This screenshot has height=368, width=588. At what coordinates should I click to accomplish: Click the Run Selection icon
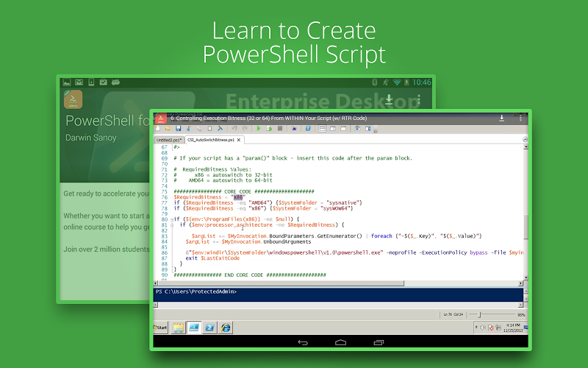(x=269, y=128)
